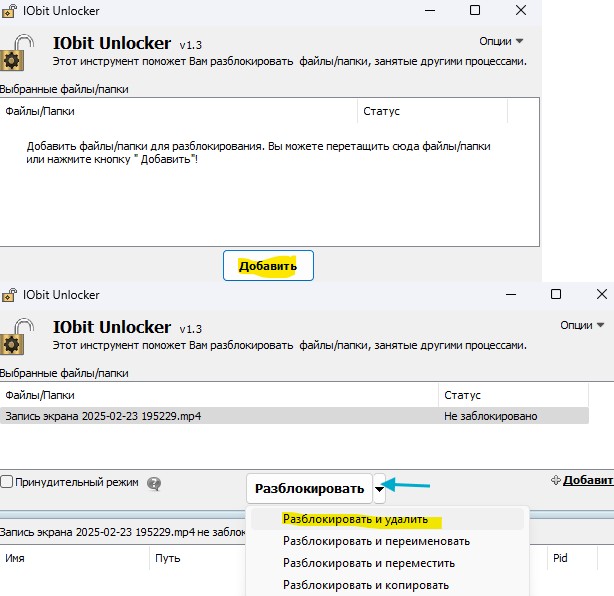This screenshot has width=614, height=596.
Task: Choose Разблокировать и переименовать menu item
Action: click(376, 541)
